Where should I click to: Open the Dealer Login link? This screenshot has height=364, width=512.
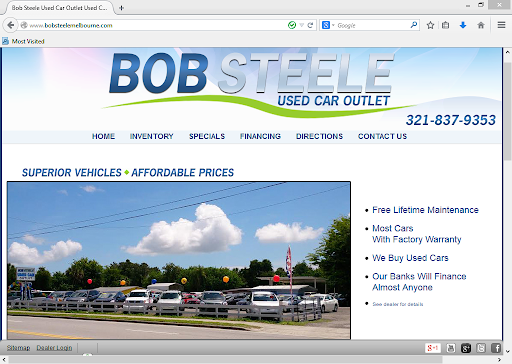click(x=54, y=348)
